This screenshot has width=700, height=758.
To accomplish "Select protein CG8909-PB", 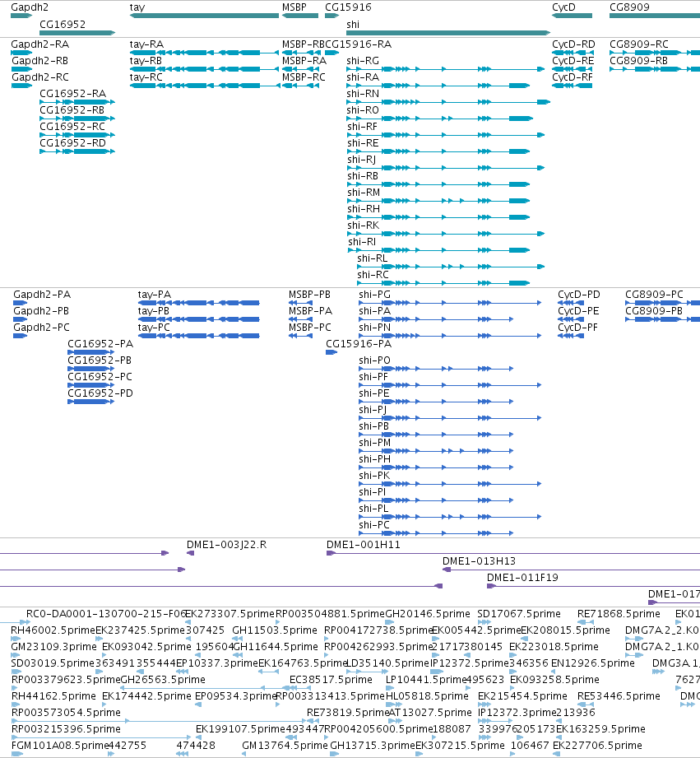I will [654, 310].
